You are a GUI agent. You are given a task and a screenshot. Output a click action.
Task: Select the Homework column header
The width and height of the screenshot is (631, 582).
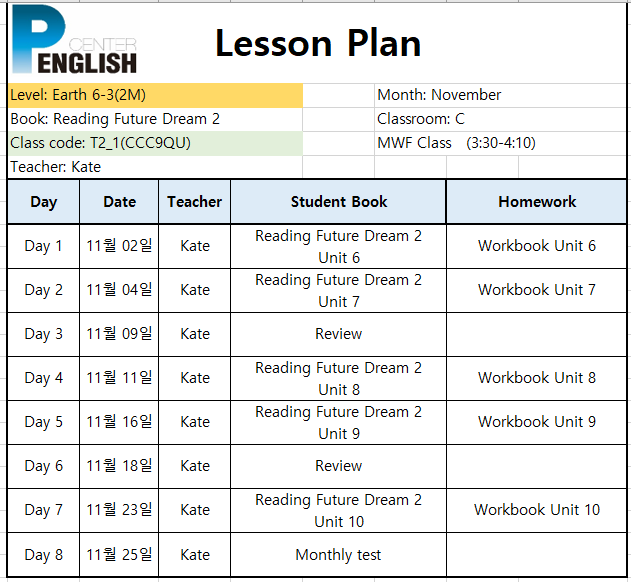[x=536, y=202]
